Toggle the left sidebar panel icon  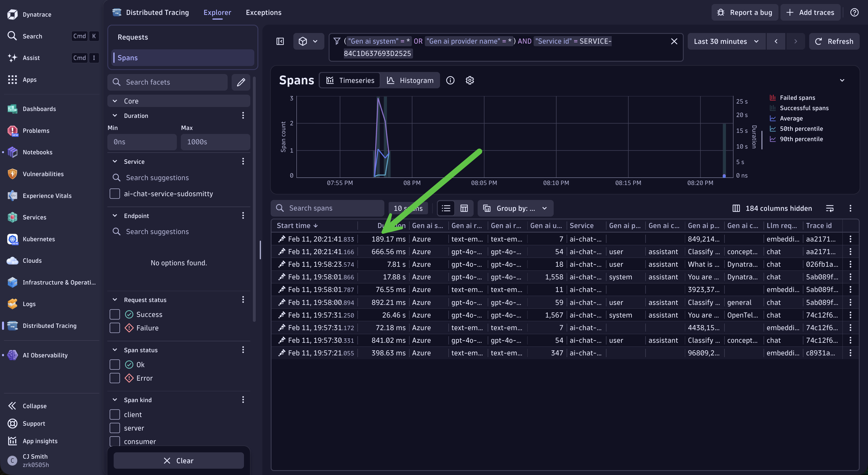coord(280,41)
